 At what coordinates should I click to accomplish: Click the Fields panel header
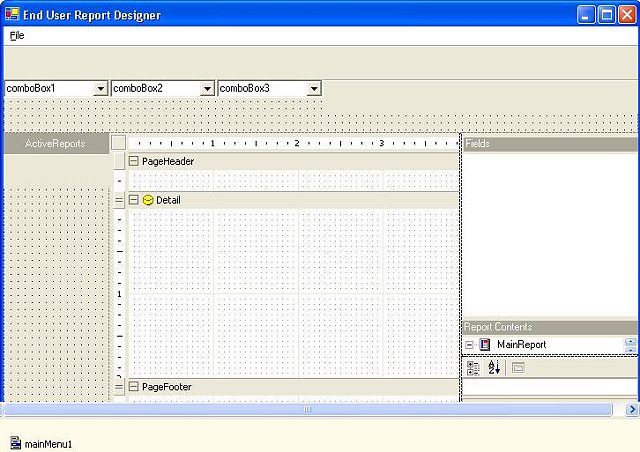[x=549, y=144]
